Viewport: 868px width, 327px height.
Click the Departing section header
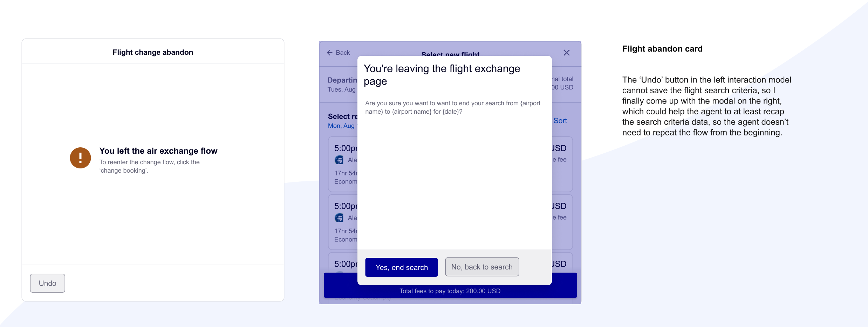pyautogui.click(x=342, y=80)
